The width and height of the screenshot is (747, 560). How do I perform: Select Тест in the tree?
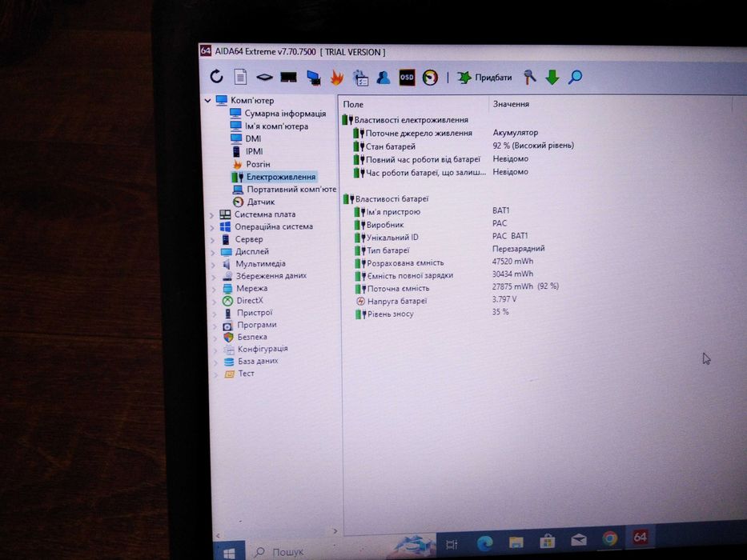(239, 374)
